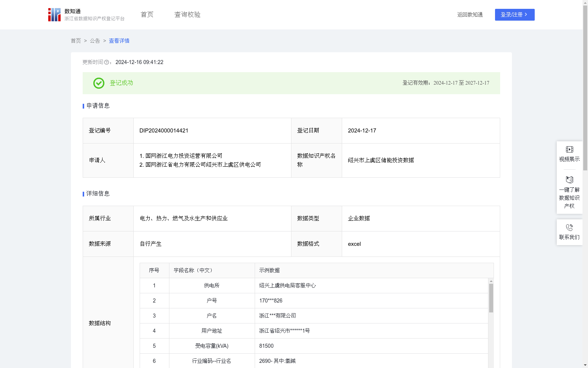This screenshot has height=368, width=588.
Task: Click the 数据结构 row label
Action: [x=100, y=323]
